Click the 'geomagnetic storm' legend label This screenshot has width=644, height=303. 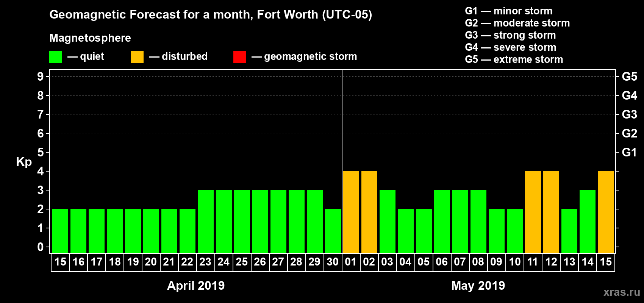[x=311, y=56]
